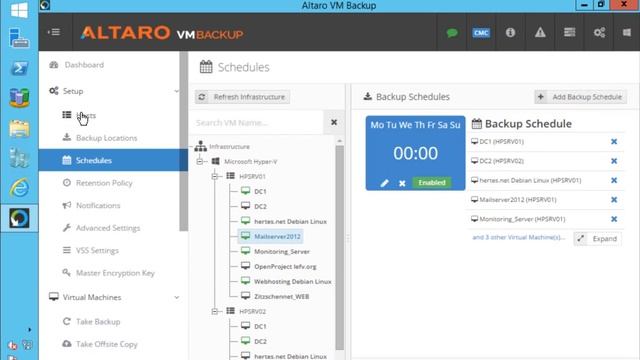Image resolution: width=640 pixels, height=360 pixels.
Task: Select the 00:00 backup schedule card
Action: pyautogui.click(x=416, y=153)
